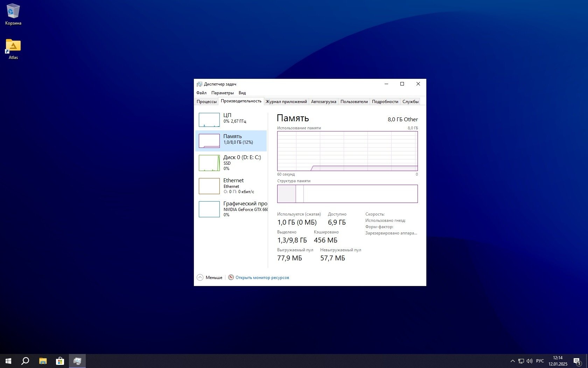This screenshot has width=588, height=368.
Task: Click Task Manager taskbar icon
Action: [77, 361]
